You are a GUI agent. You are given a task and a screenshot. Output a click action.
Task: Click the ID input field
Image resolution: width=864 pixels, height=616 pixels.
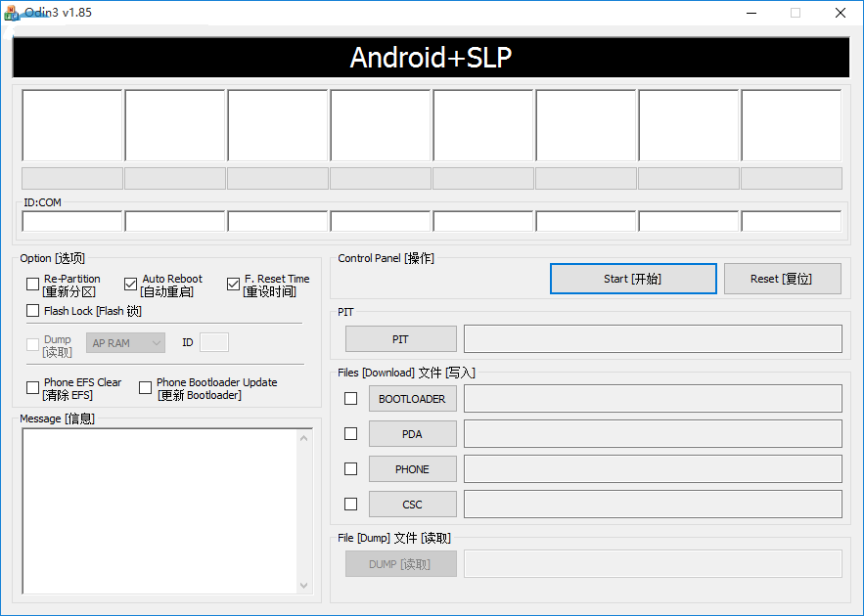[x=213, y=342]
